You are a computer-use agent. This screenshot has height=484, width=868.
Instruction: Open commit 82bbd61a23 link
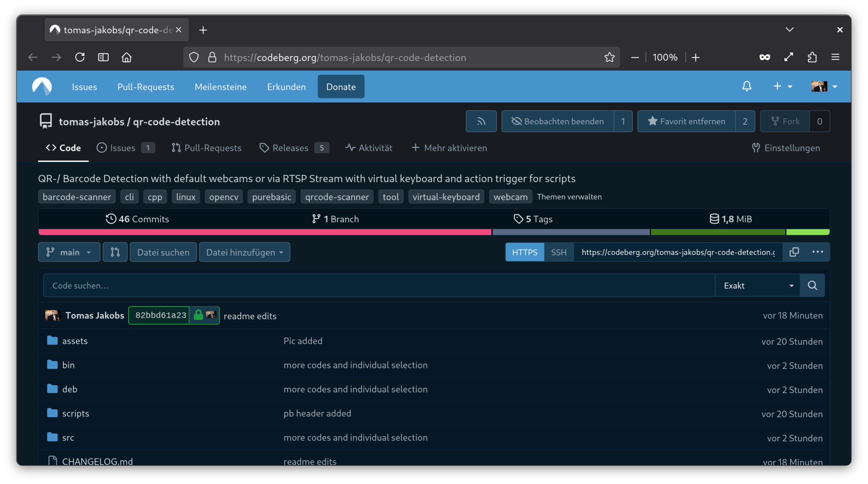pos(160,315)
